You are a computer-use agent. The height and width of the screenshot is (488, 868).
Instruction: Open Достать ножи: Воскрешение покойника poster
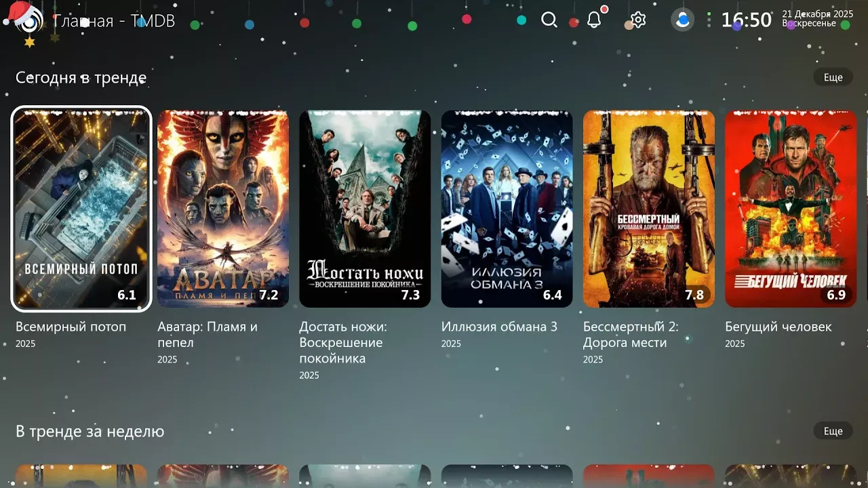pyautogui.click(x=365, y=209)
